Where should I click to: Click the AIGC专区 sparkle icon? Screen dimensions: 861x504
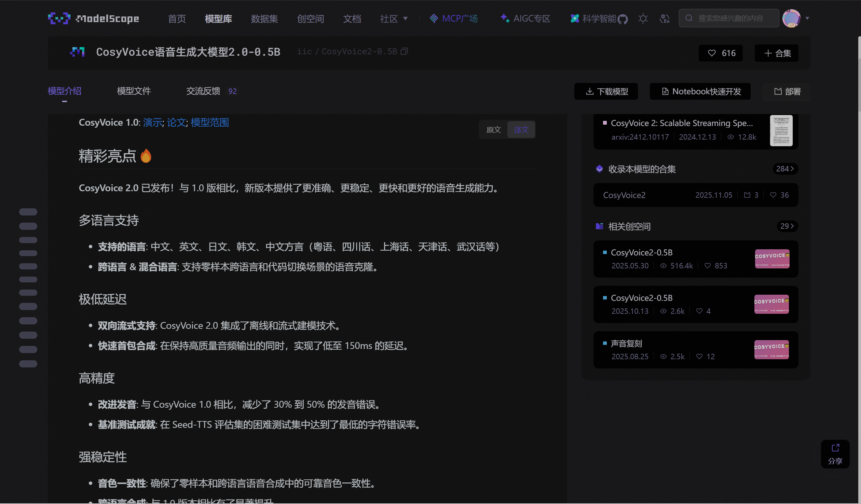pos(505,18)
